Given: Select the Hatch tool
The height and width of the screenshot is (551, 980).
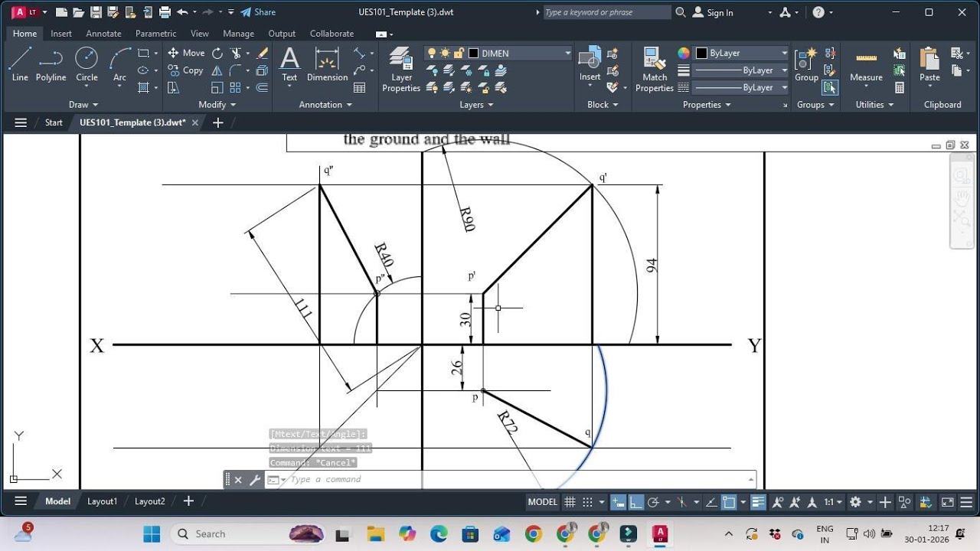Looking at the screenshot, I should pos(143,87).
